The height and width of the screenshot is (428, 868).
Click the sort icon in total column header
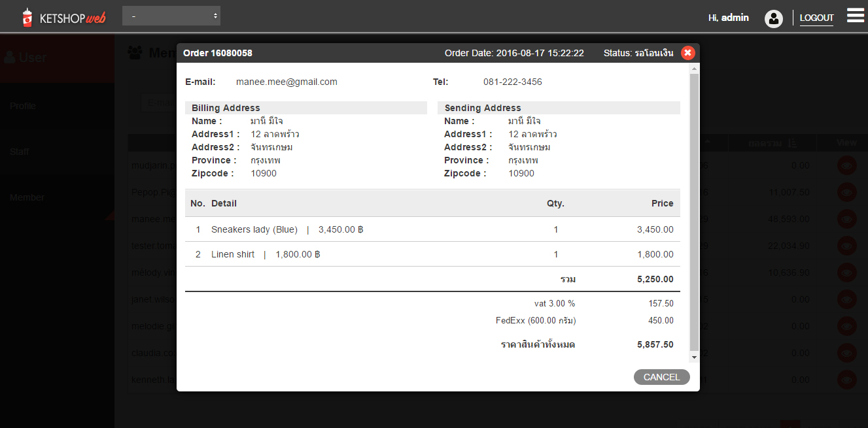click(x=792, y=143)
